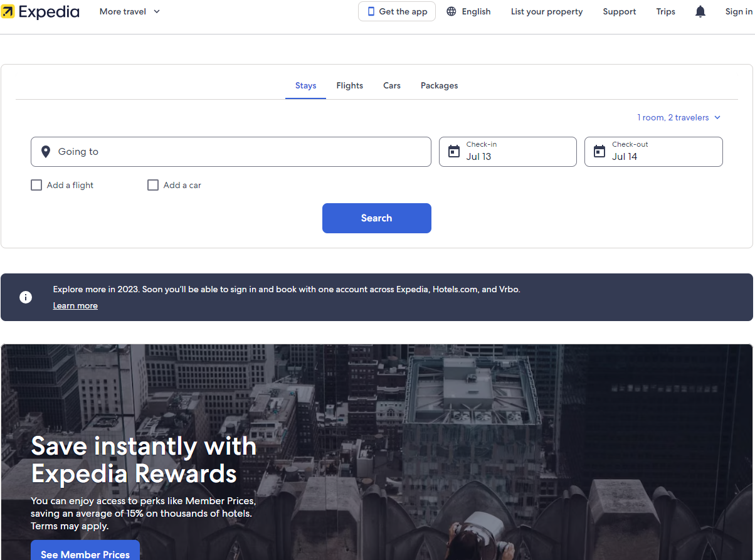The image size is (755, 560).
Task: Switch to the Cars tab
Action: [392, 86]
